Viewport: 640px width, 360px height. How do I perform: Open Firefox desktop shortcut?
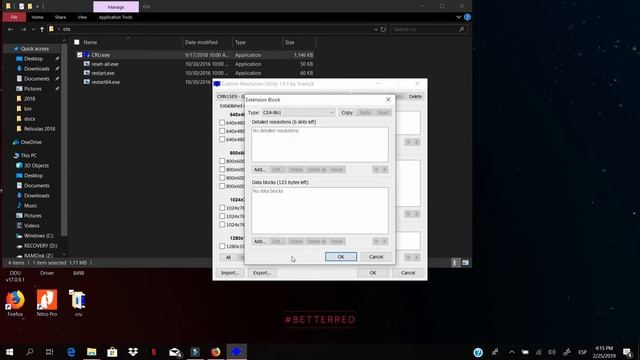[x=15, y=303]
